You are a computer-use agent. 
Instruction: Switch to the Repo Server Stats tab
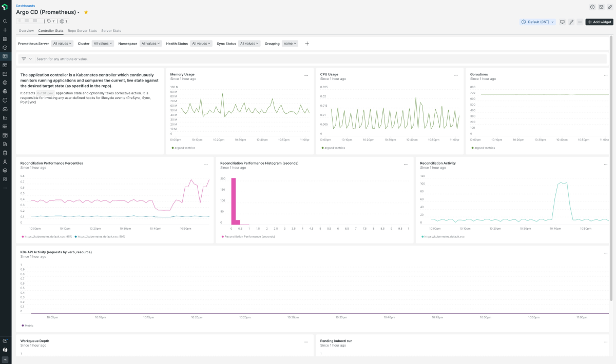tap(82, 31)
